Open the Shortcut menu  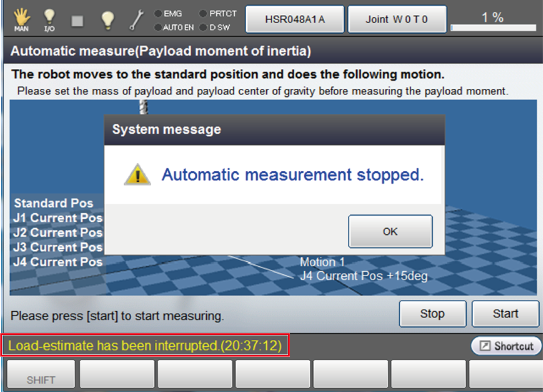click(506, 346)
